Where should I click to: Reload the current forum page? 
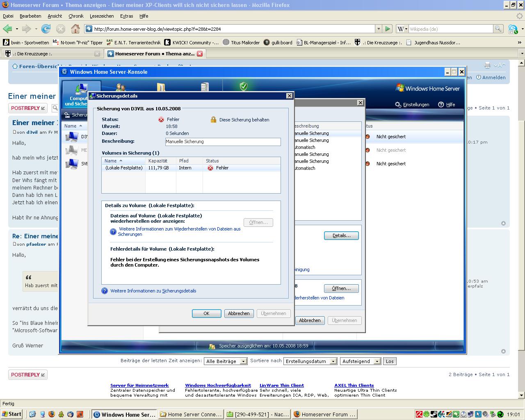coord(46,29)
